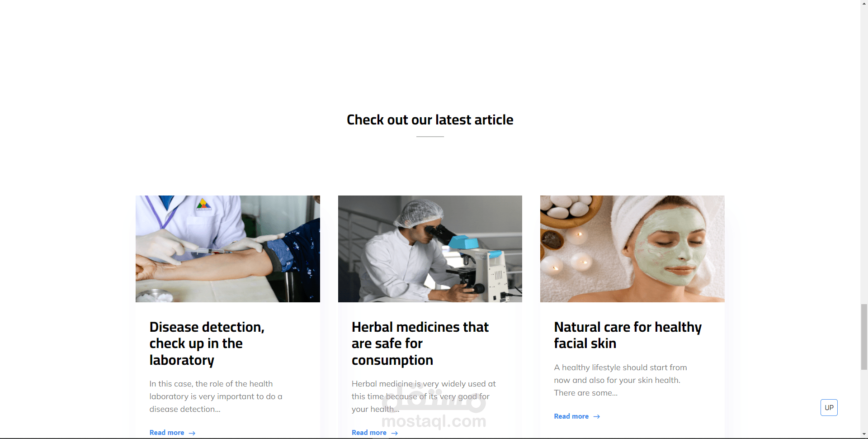
Task: Click the scrollbar up arrow at top
Action: point(864,3)
